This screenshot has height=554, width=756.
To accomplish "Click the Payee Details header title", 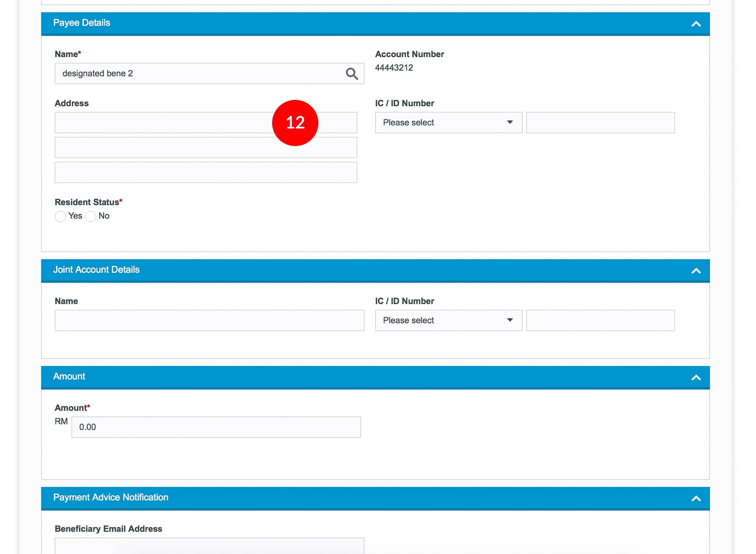I will pyautogui.click(x=81, y=23).
